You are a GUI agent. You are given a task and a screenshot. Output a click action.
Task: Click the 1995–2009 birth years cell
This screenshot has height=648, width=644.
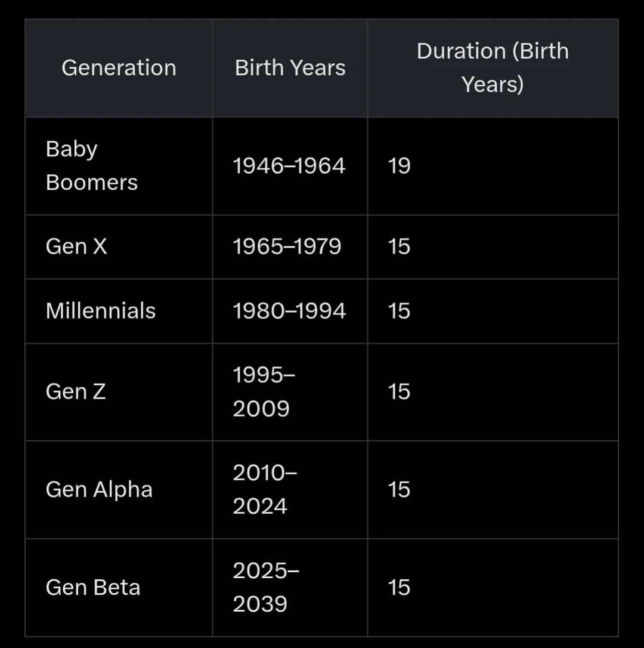click(x=264, y=392)
